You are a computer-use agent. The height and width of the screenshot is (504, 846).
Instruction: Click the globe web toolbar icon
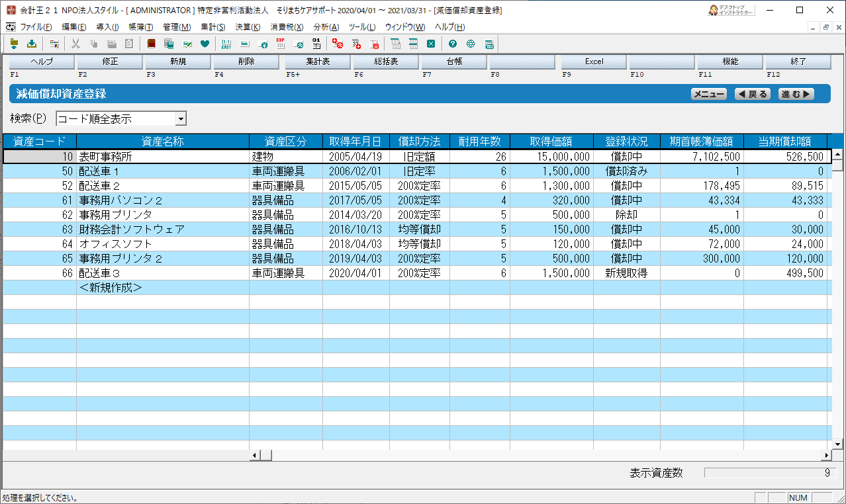[x=471, y=44]
